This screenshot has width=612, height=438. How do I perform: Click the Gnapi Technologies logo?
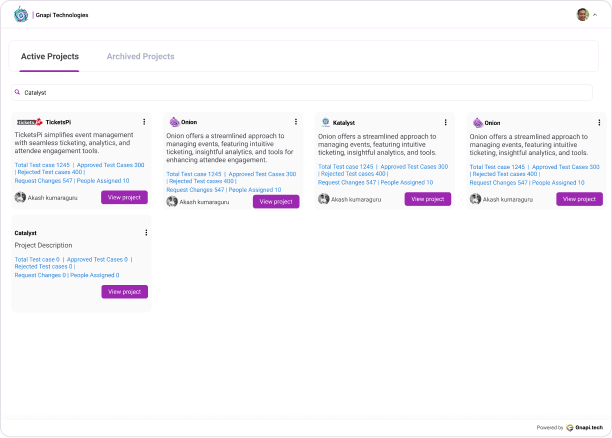(x=21, y=14)
